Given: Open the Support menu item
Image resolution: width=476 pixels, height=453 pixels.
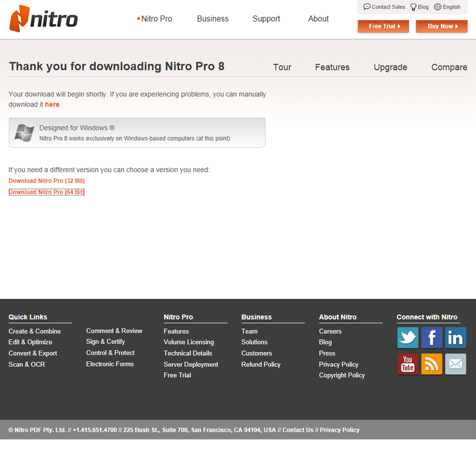Looking at the screenshot, I should pyautogui.click(x=266, y=19).
